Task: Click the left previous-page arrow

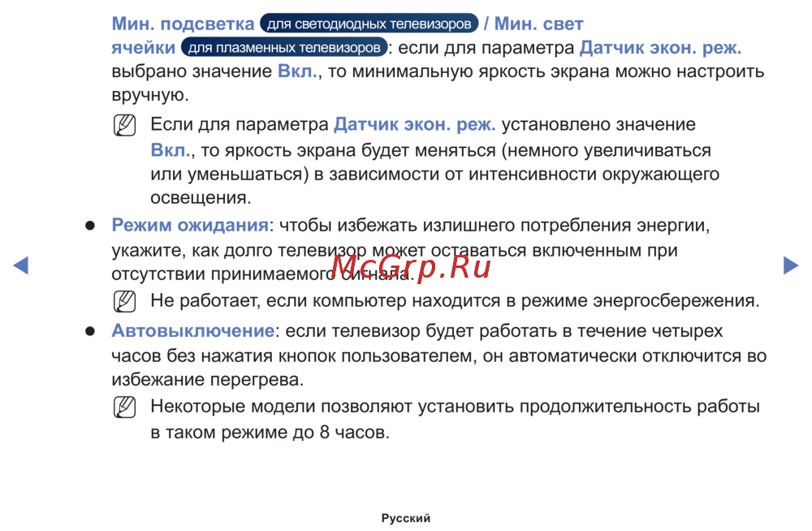Action: click(22, 265)
